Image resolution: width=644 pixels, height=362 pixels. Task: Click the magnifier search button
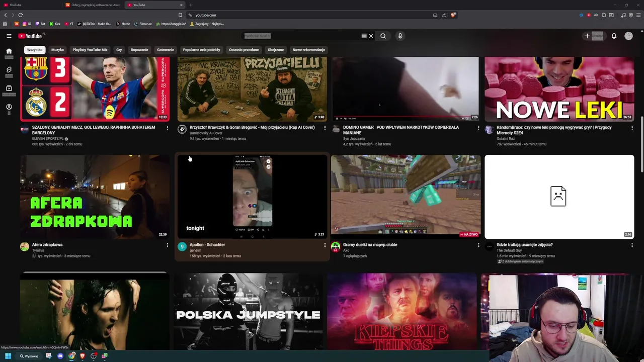(x=383, y=36)
